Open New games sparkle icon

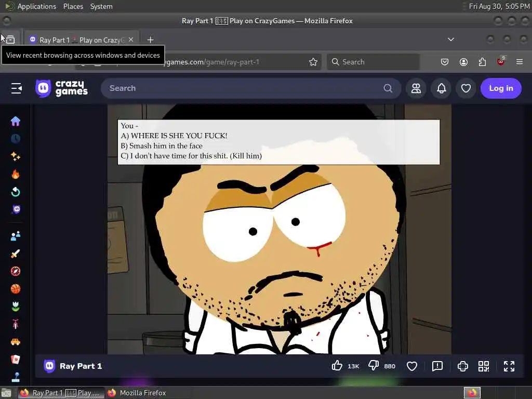point(15,156)
